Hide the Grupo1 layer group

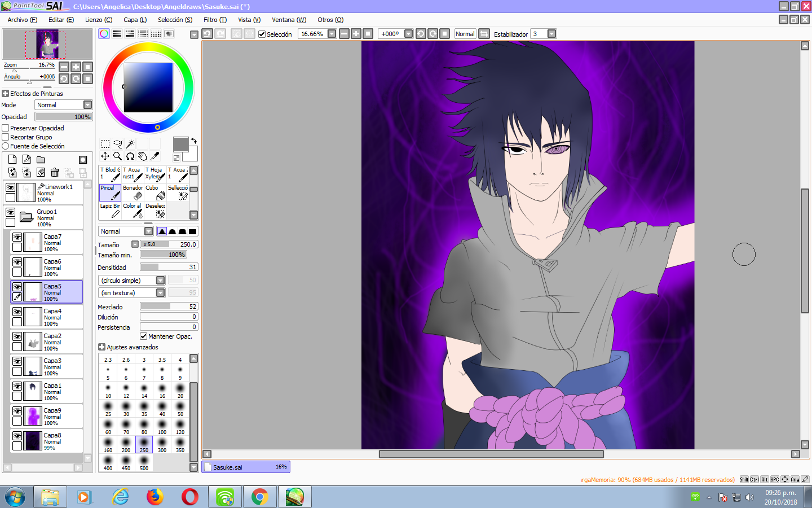(x=10, y=212)
